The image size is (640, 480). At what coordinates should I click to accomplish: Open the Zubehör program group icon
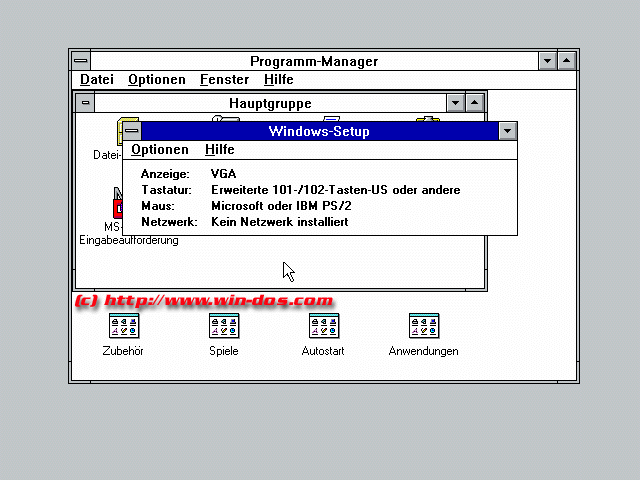(124, 326)
